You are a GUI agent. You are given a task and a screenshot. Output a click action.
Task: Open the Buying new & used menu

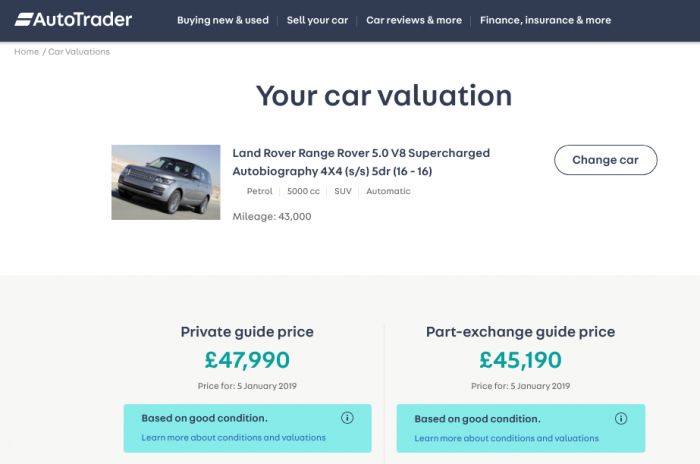223,20
